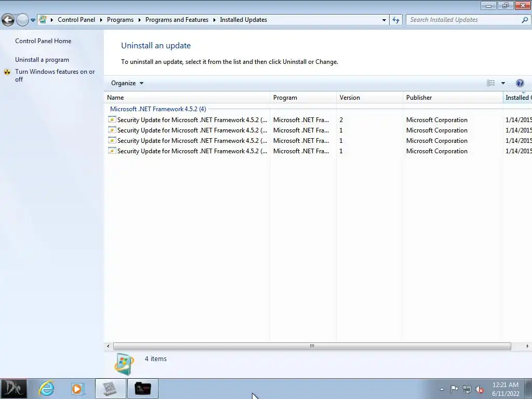Screen dimensions: 532x399
Task: Click the 4 items status text
Action: (156, 358)
